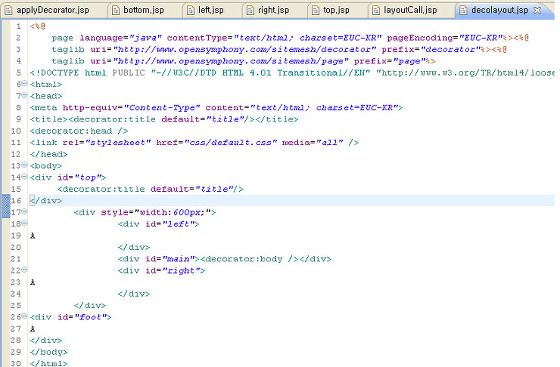
Task: Click the change marker beside line 16
Action: click(x=6, y=206)
